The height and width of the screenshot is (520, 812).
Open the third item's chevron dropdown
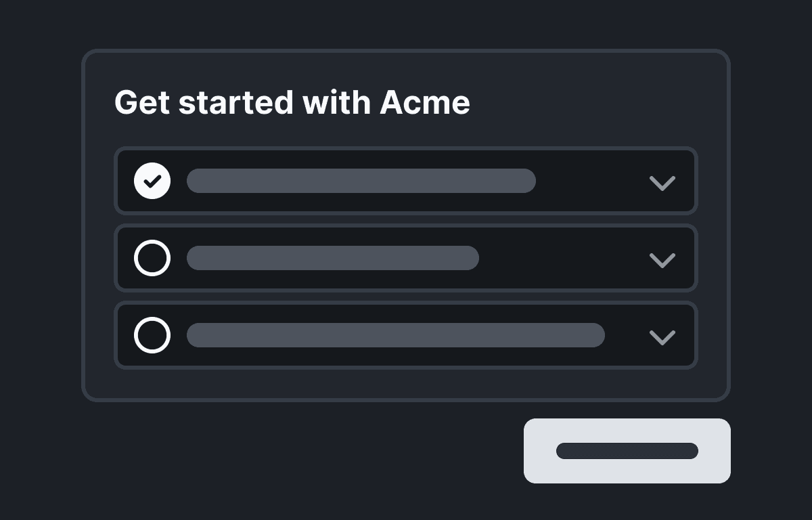click(x=662, y=337)
